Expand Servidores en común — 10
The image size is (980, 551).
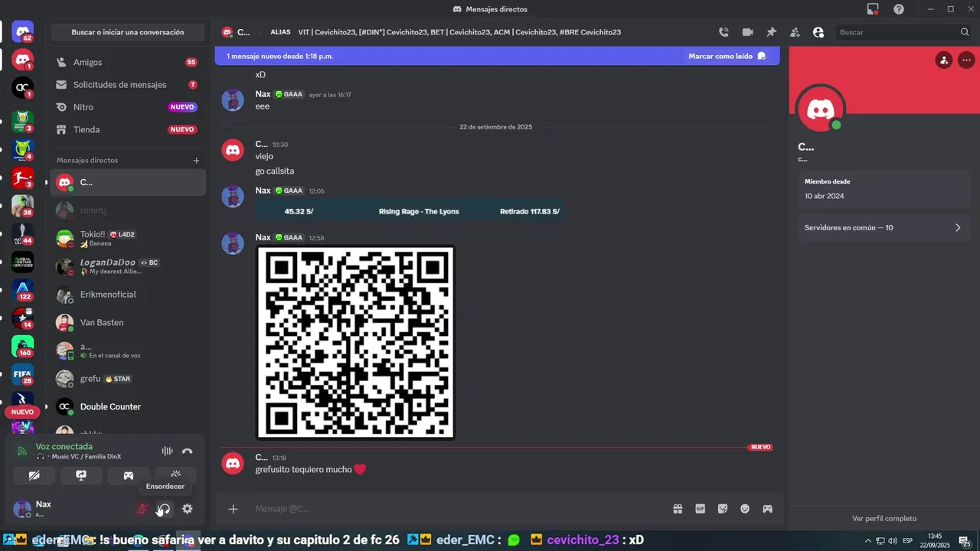(x=884, y=227)
